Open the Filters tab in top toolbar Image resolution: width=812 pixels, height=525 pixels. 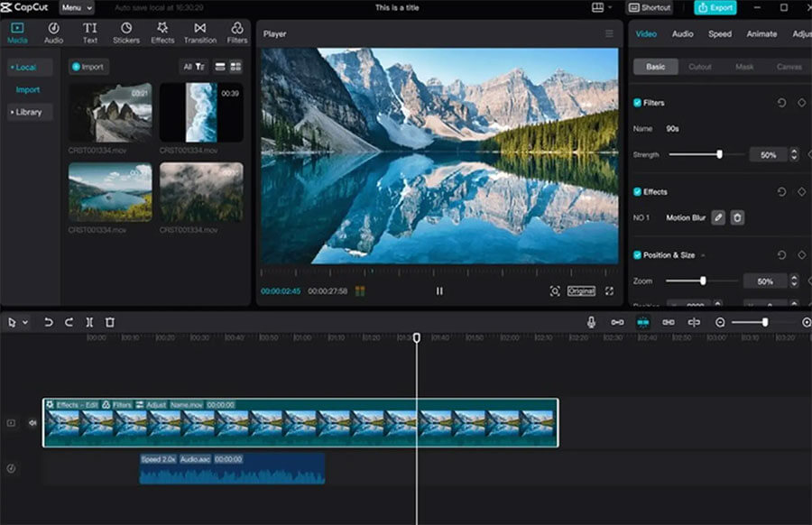pyautogui.click(x=237, y=33)
